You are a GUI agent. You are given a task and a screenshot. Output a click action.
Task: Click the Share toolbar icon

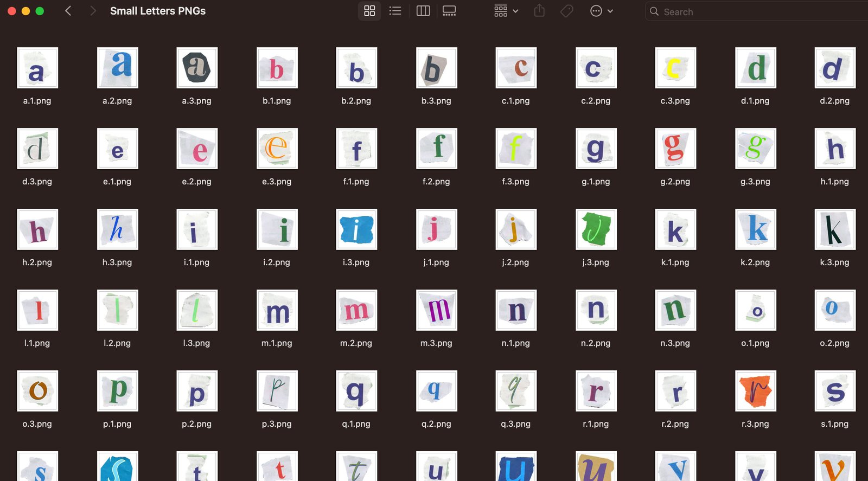pos(539,11)
